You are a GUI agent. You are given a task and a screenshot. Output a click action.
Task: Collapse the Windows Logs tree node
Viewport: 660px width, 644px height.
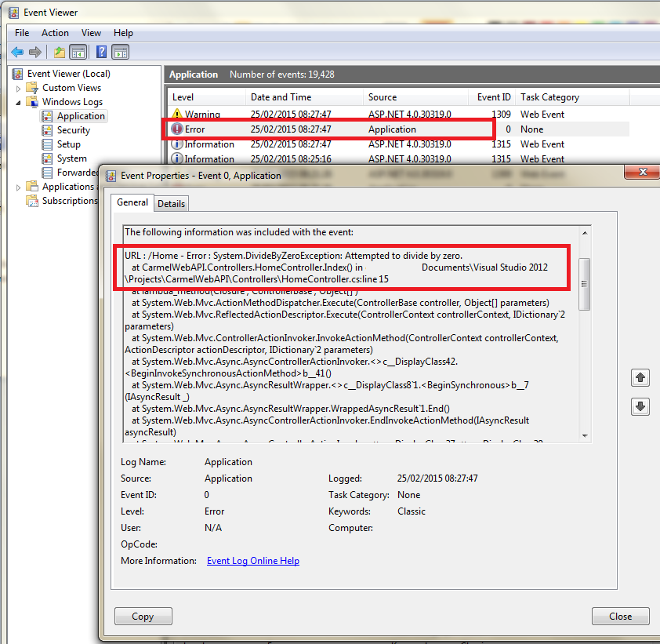(x=18, y=103)
